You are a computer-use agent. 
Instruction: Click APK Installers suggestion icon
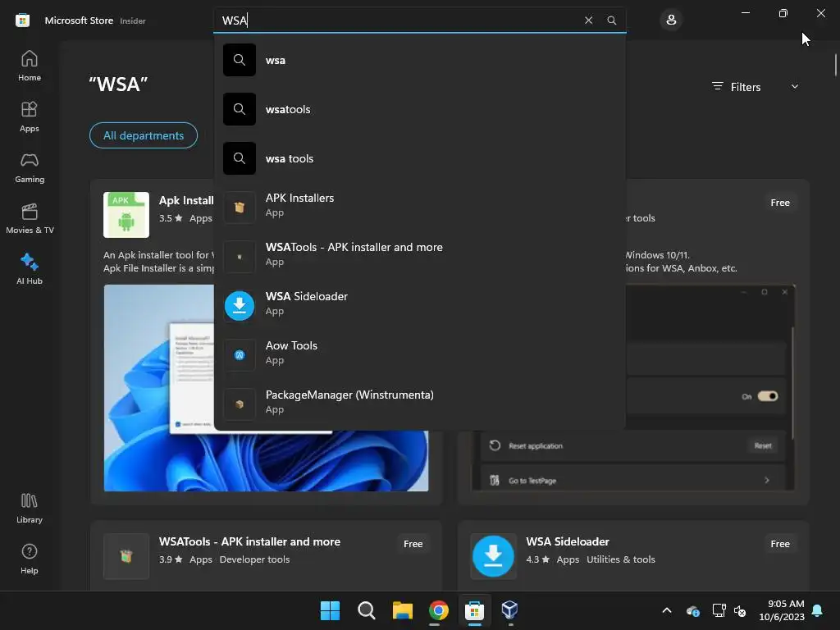pos(240,208)
